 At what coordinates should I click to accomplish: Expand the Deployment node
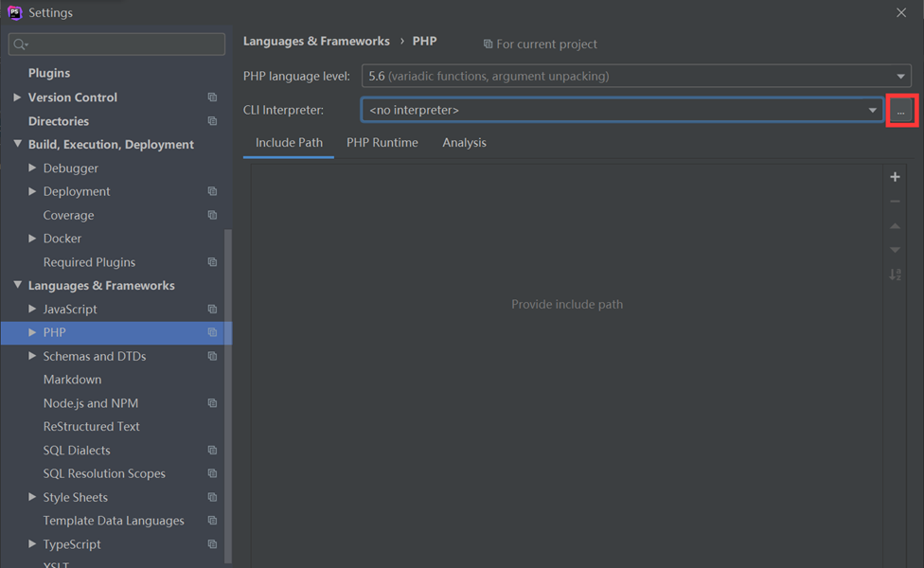point(32,191)
